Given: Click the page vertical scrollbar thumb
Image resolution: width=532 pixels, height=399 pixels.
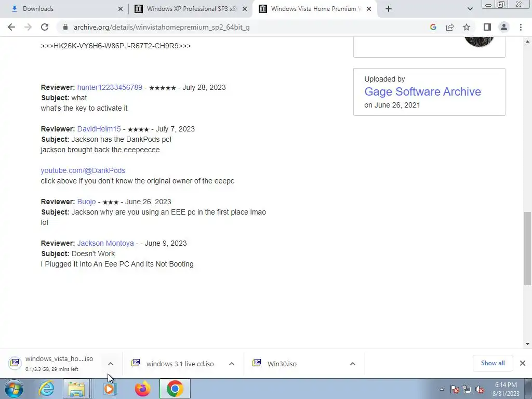Looking at the screenshot, I should 527,248.
